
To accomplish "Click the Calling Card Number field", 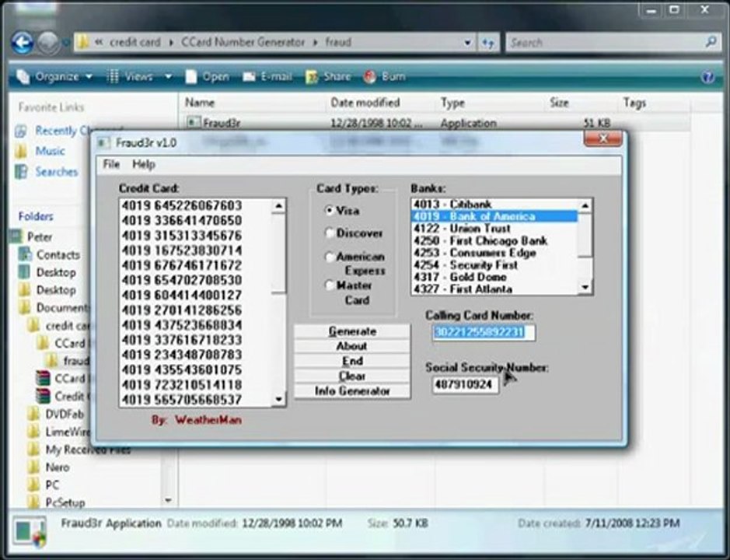I will pyautogui.click(x=484, y=332).
